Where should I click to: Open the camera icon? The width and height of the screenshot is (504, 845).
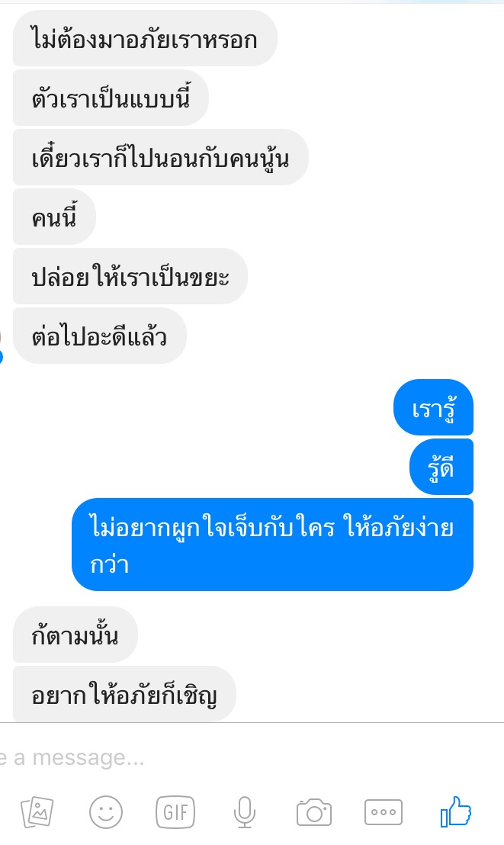pyautogui.click(x=313, y=812)
